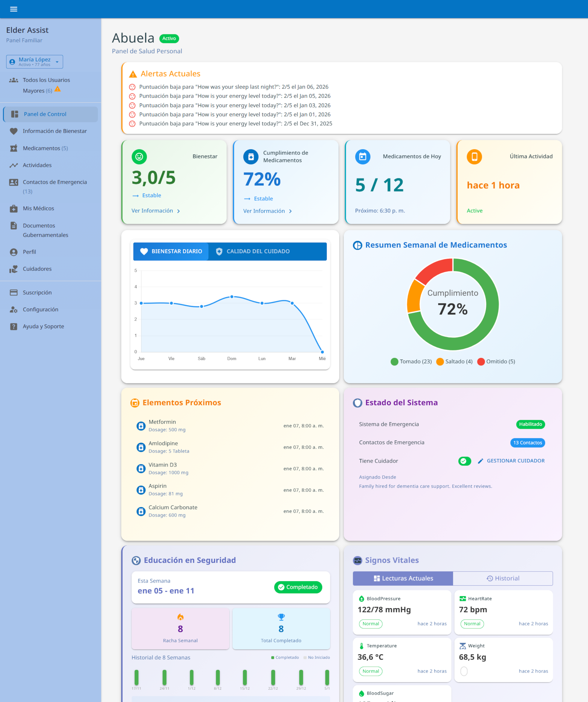Click the BloodPressure drop icon

coord(362,599)
